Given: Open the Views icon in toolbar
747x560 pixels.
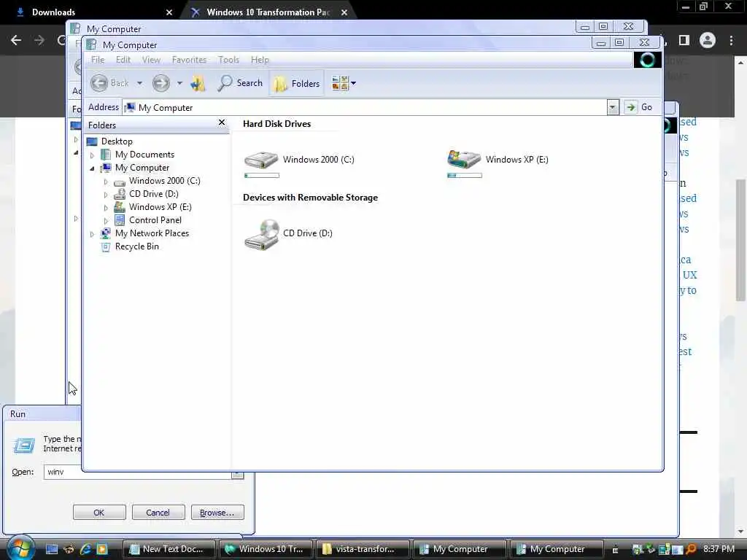Looking at the screenshot, I should click(340, 83).
